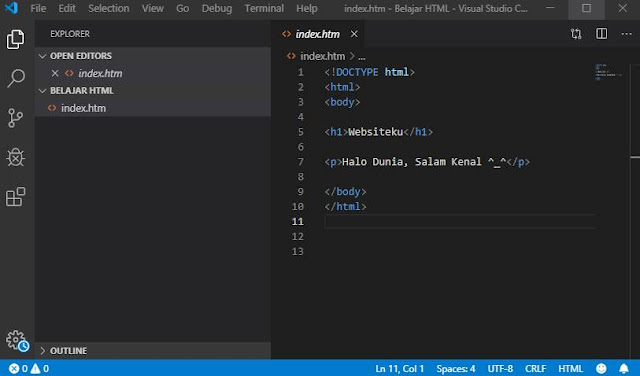The image size is (640, 376).
Task: Click the closing html tag on line 10
Action: [x=345, y=207]
